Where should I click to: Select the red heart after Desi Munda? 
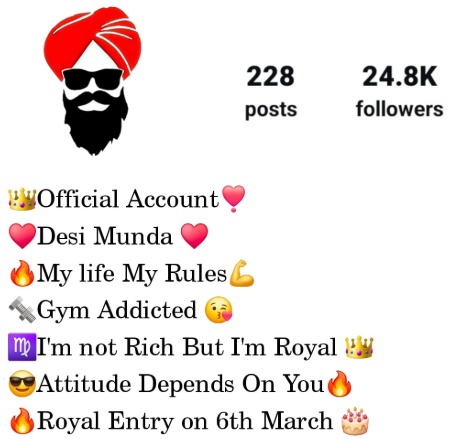(194, 236)
